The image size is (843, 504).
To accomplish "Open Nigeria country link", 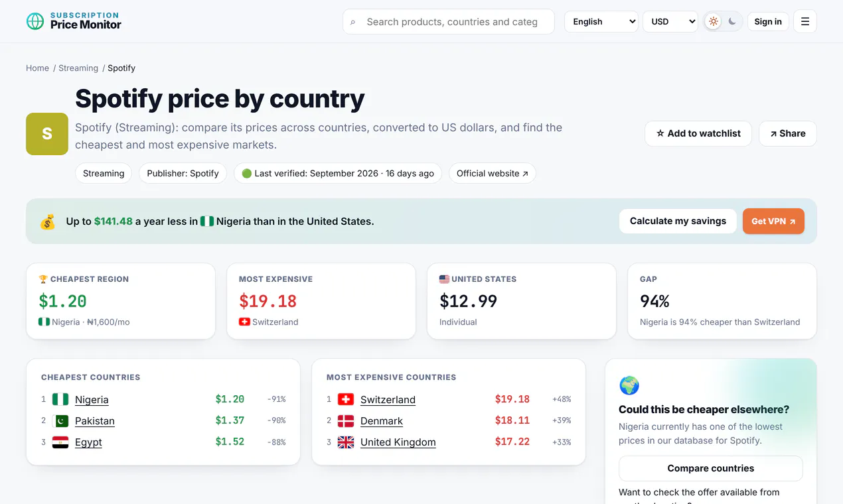I will click(x=92, y=399).
